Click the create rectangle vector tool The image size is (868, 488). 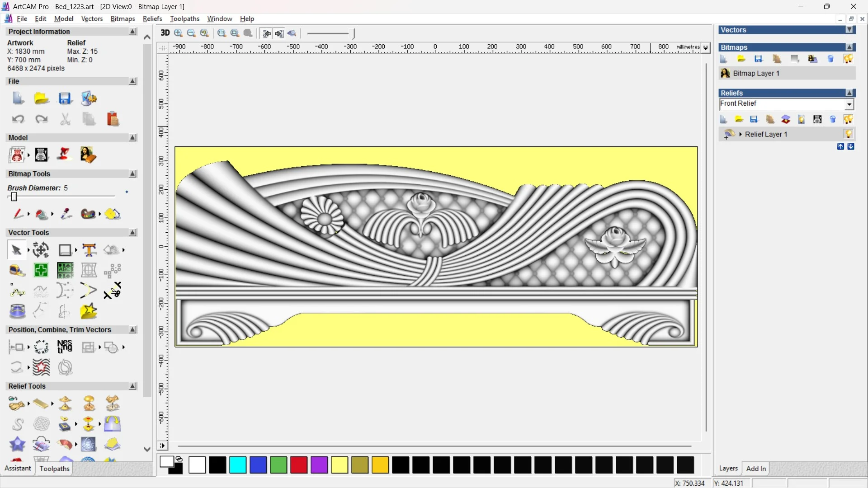[65, 250]
